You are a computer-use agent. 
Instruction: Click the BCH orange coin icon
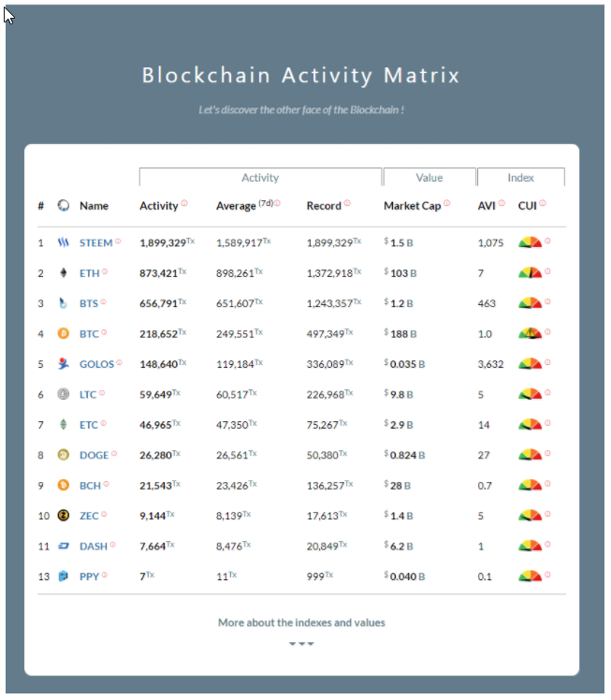[64, 486]
